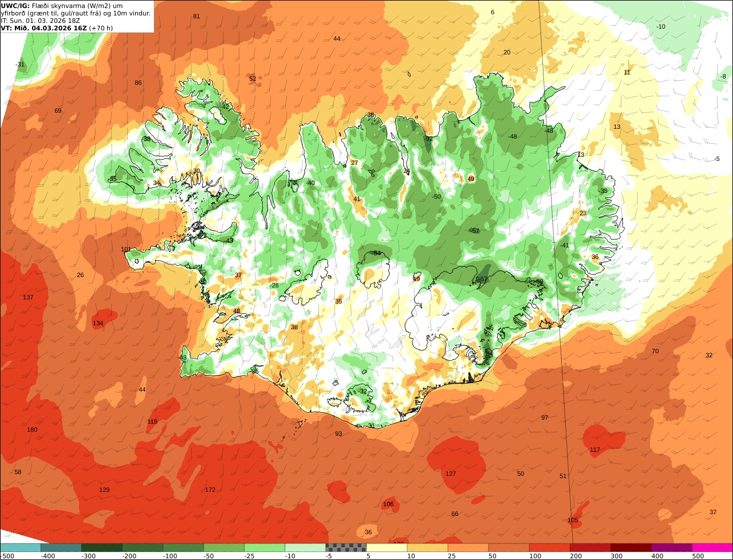
Task: Select the light green swatch between -25 and -10
Action: (x=265, y=547)
